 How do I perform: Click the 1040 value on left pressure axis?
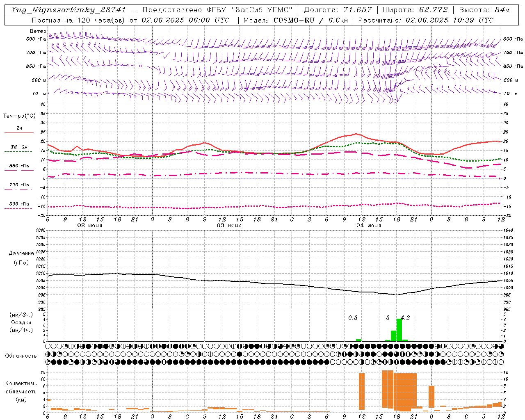point(40,230)
